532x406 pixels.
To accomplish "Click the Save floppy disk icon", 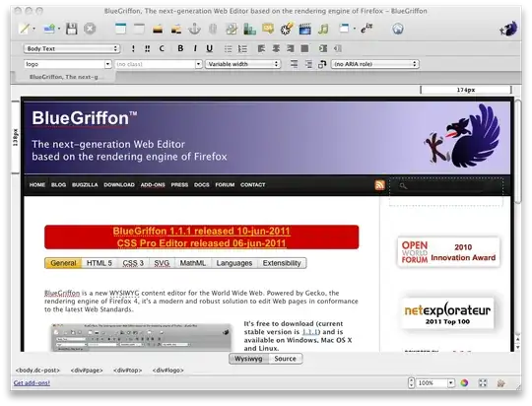I will [x=71, y=29].
